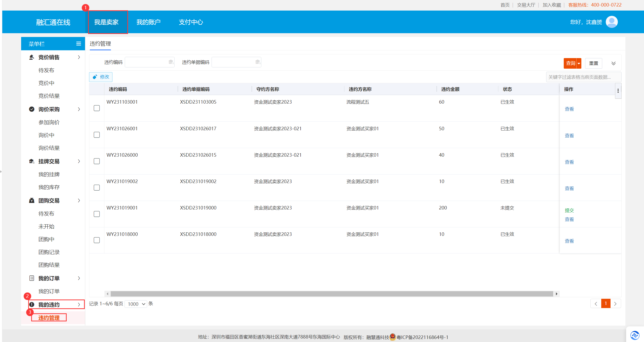Open 竞价结果 sidebar item

coord(49,96)
